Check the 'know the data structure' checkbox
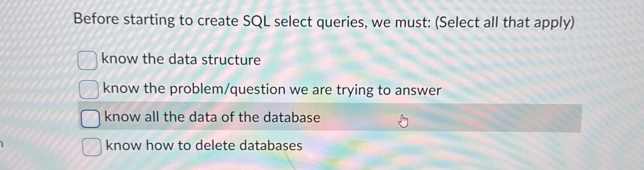 [88, 60]
